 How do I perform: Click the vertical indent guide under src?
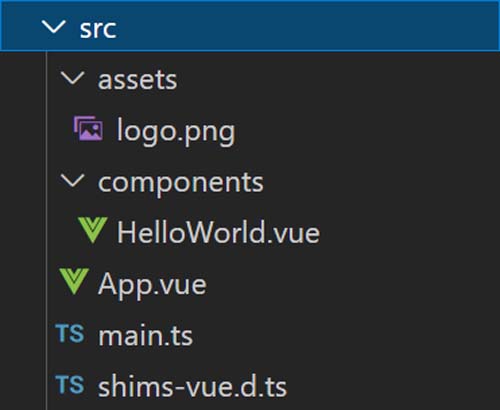click(46, 231)
